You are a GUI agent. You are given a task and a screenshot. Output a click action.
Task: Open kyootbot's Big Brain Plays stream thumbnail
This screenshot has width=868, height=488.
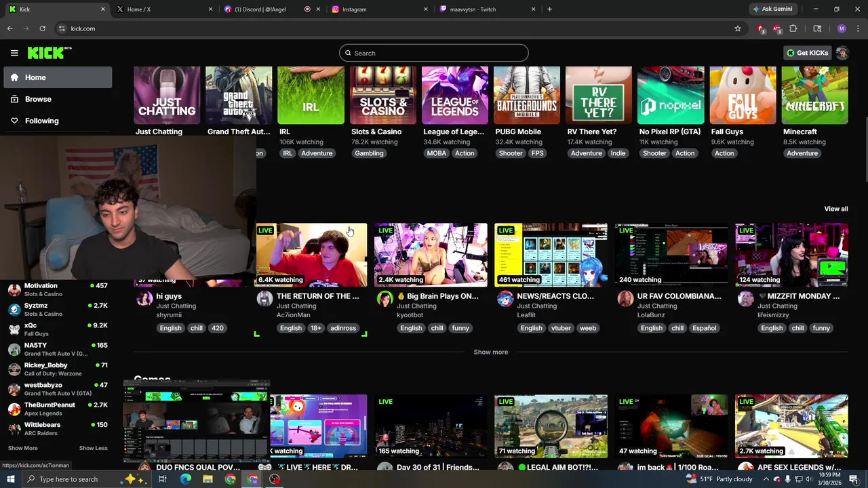[x=431, y=255]
